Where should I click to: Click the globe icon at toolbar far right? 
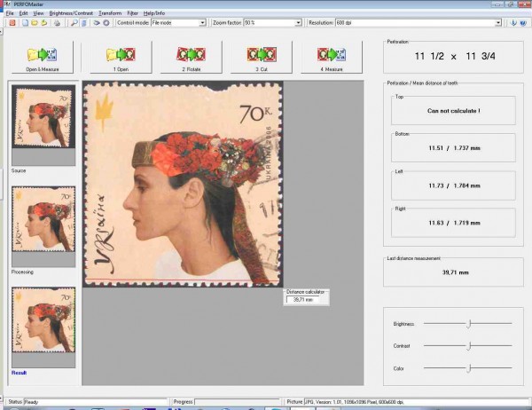tap(523, 23)
